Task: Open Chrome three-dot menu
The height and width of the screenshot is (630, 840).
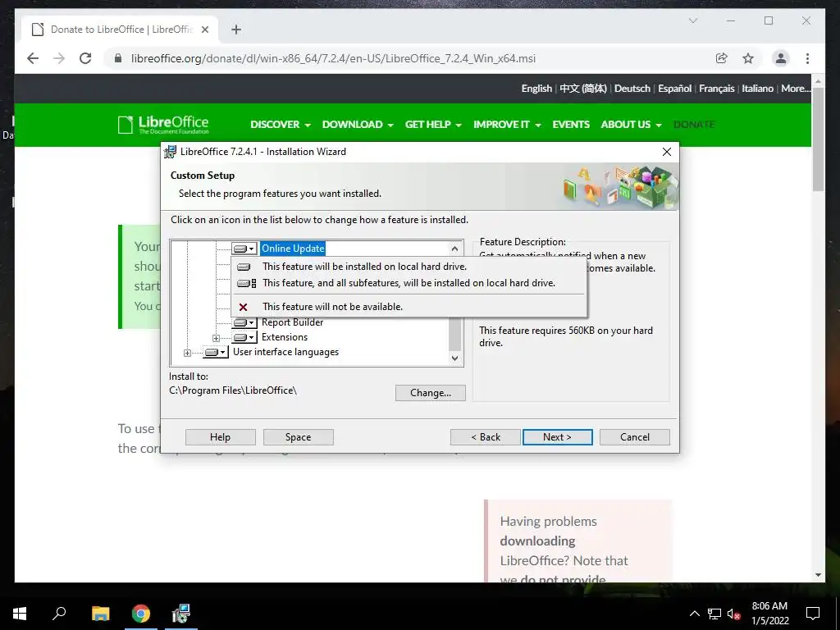Action: 807,58
